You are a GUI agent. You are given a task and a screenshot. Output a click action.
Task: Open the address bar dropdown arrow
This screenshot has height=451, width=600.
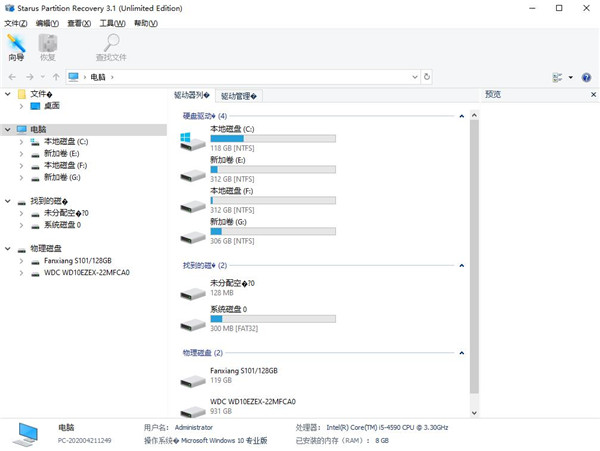415,77
